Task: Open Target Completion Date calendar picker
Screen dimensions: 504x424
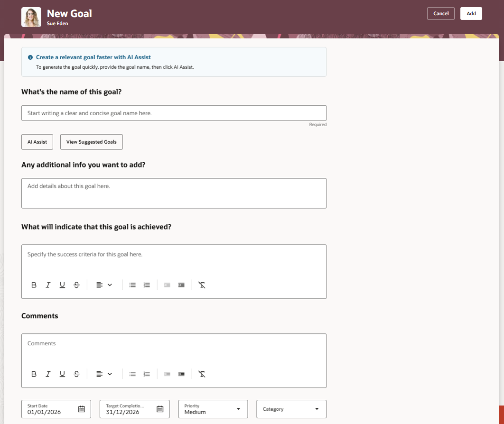Action: (160, 409)
